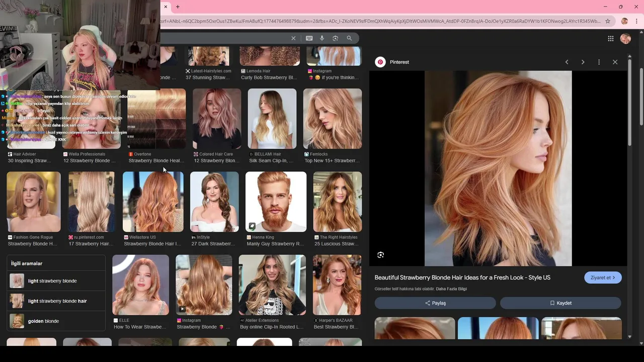
Task: Open the Chrome profile avatar in toolbar
Action: [x=624, y=21]
